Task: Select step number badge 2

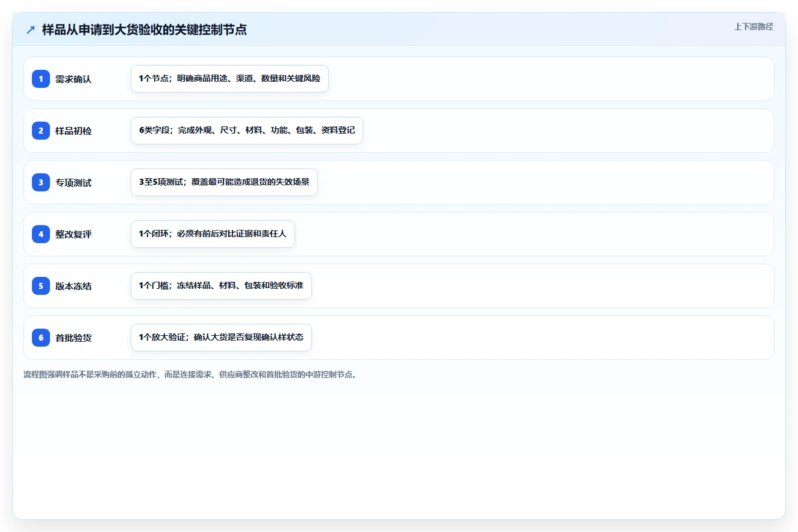Action: [x=41, y=131]
